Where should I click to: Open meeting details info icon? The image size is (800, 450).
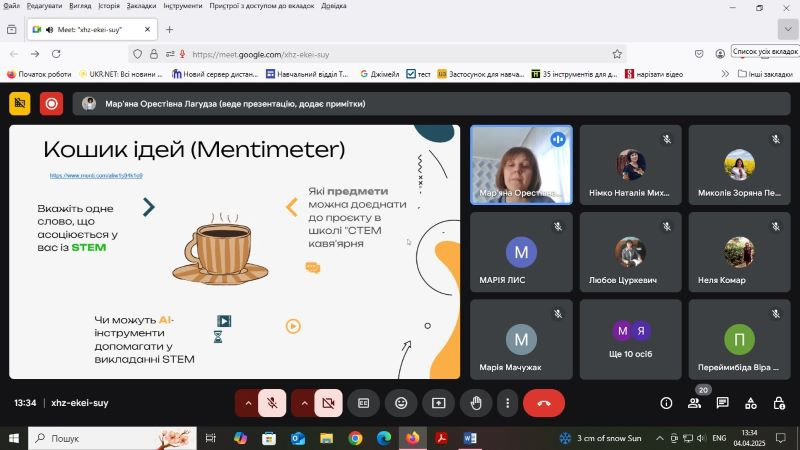pyautogui.click(x=666, y=403)
